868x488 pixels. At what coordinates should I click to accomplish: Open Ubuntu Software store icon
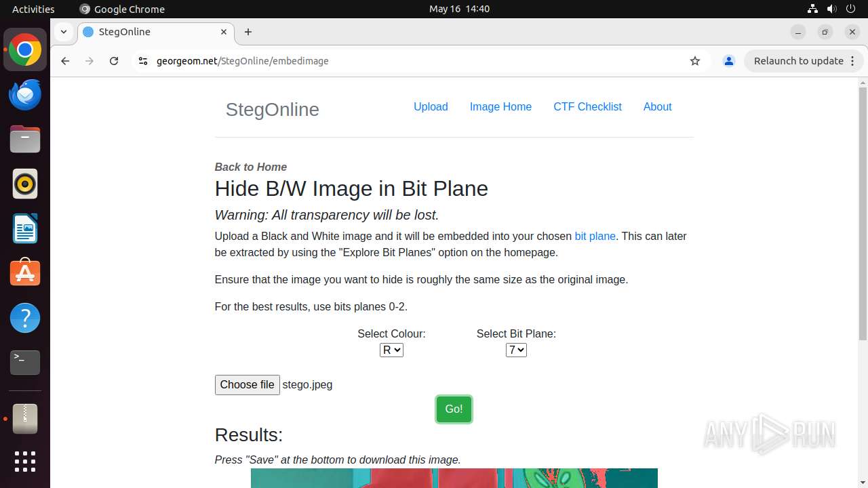coord(25,273)
